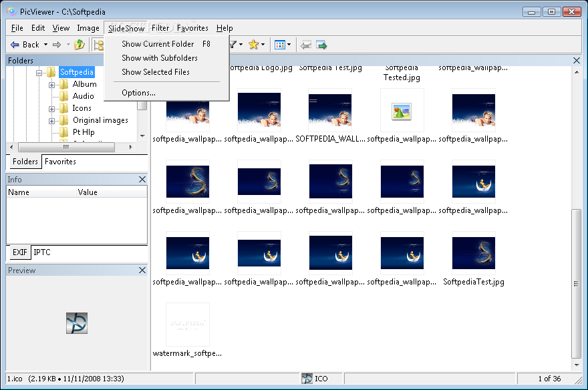This screenshot has height=390, width=588.
Task: Choose Show with Subfolders
Action: [x=166, y=58]
